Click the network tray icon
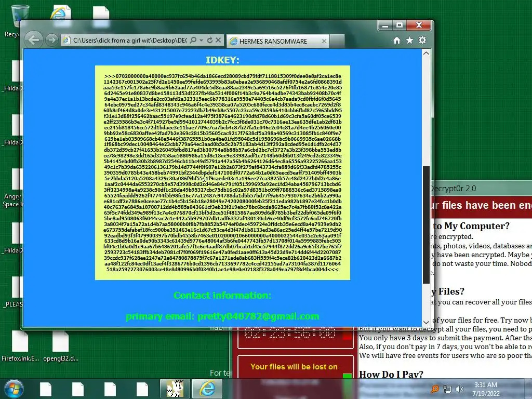532x399 pixels. [x=447, y=389]
